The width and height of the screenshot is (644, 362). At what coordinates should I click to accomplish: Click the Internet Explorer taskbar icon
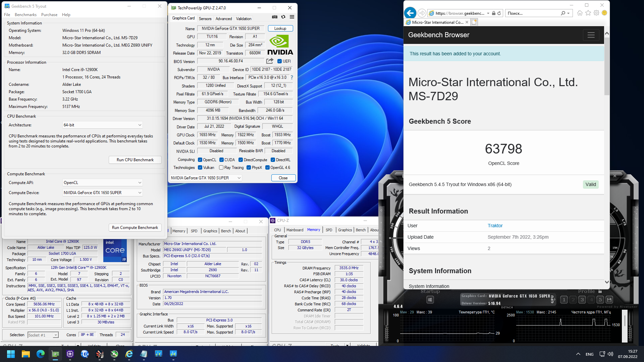tap(129, 354)
